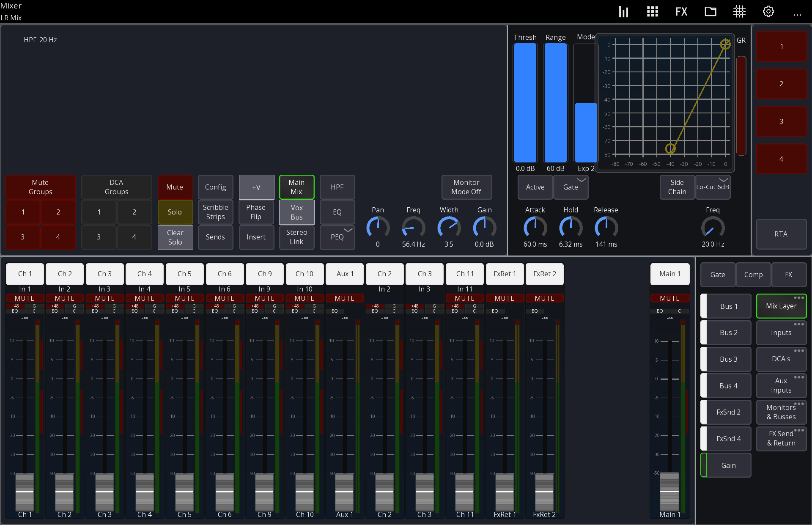812x525 pixels.
Task: Toggle Solo for the selected channel
Action: coord(175,212)
